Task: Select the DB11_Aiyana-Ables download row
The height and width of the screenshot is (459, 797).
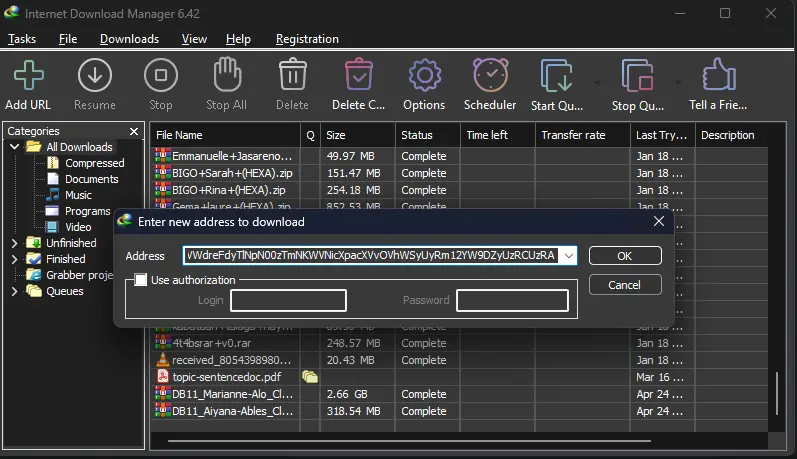Action: pyautogui.click(x=459, y=411)
